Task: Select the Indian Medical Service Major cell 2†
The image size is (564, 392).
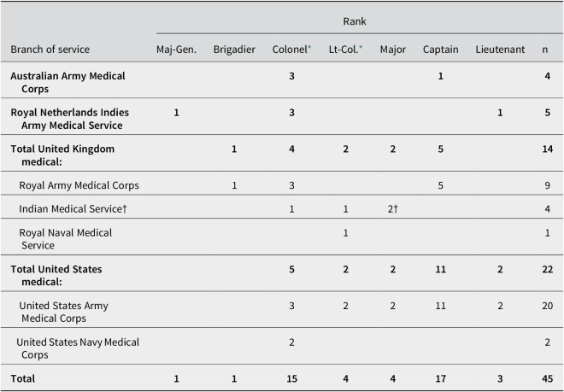Action: pyautogui.click(x=393, y=208)
